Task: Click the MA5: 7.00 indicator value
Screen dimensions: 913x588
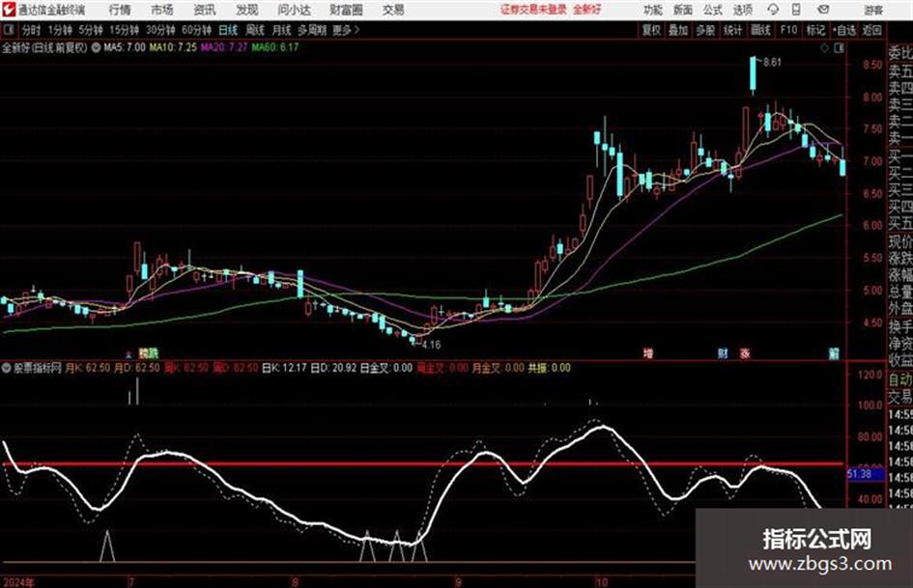Action: coord(125,47)
